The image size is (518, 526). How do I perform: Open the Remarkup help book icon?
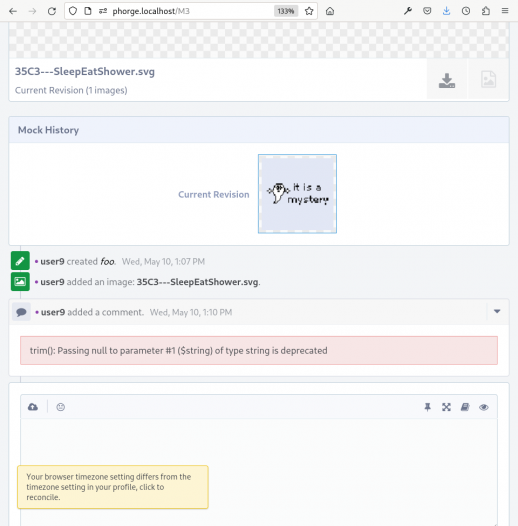click(465, 407)
